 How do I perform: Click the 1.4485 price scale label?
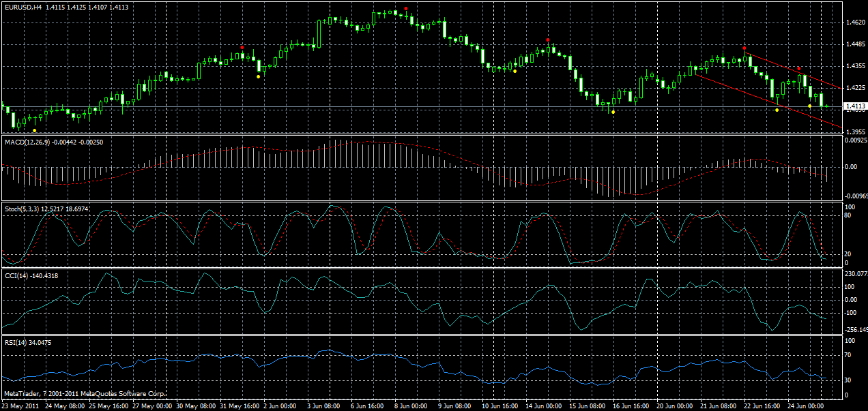855,44
